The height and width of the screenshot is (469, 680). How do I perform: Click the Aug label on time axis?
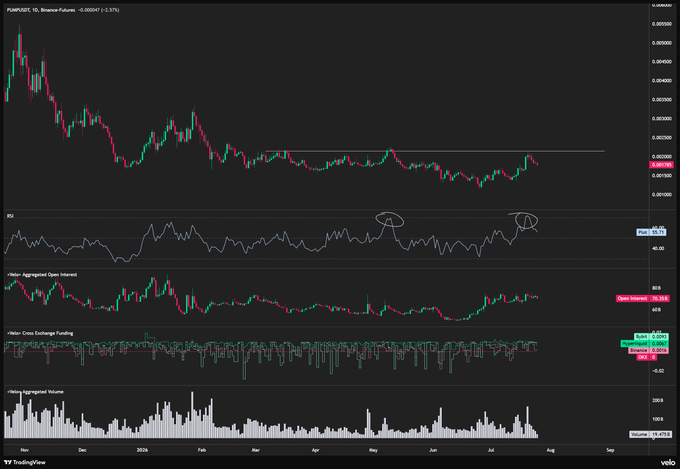(550, 450)
